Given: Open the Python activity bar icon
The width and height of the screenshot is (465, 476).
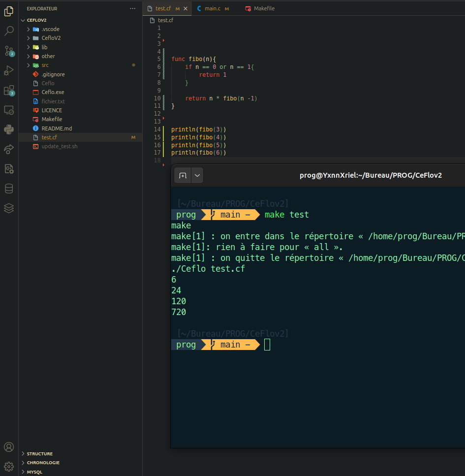Looking at the screenshot, I should pyautogui.click(x=9, y=129).
